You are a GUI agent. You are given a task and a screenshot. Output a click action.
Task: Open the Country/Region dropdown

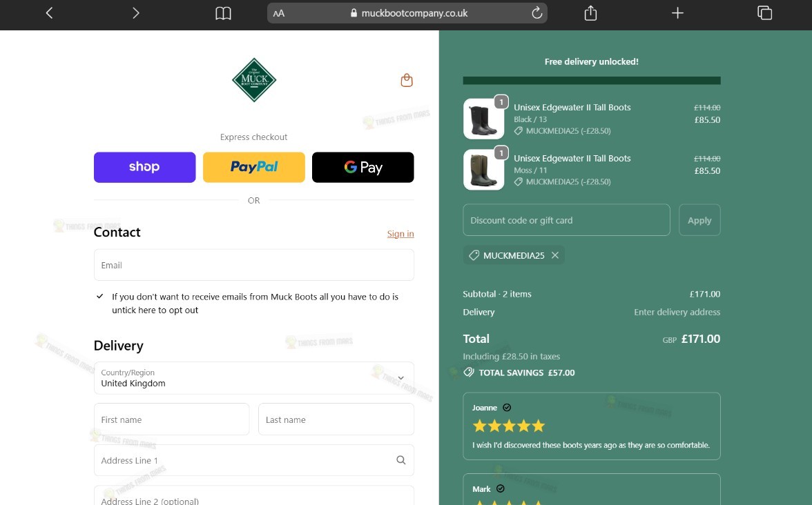[x=254, y=378]
